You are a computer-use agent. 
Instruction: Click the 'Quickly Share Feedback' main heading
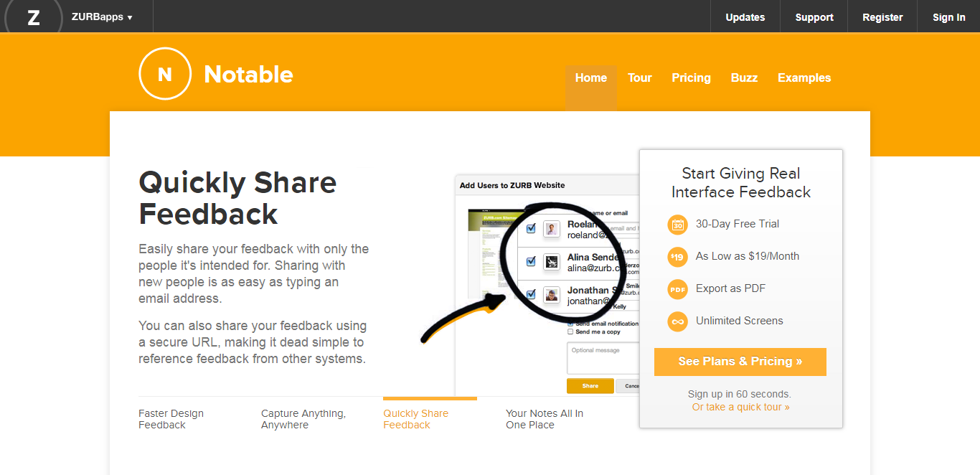(237, 198)
